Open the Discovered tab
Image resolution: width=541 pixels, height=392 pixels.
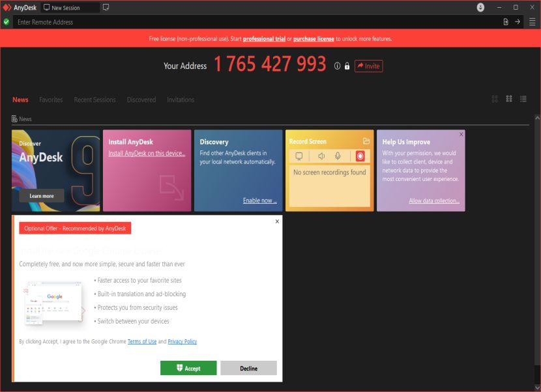point(141,100)
